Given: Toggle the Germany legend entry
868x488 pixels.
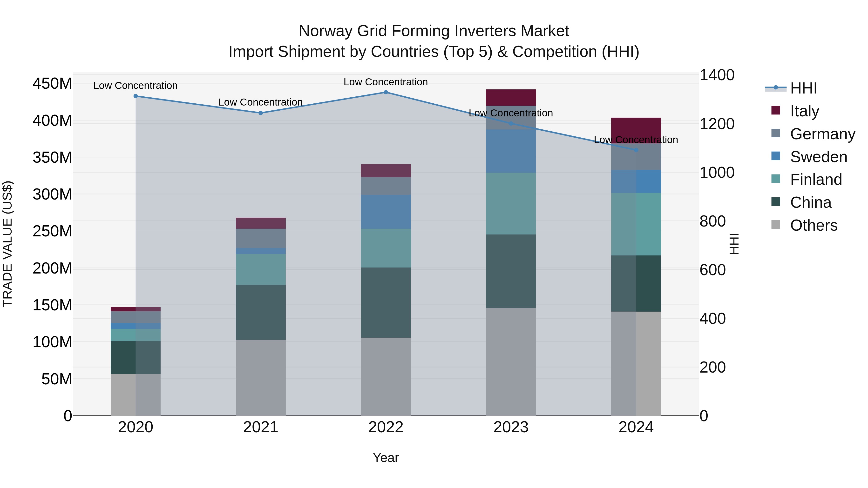Looking at the screenshot, I should click(813, 134).
